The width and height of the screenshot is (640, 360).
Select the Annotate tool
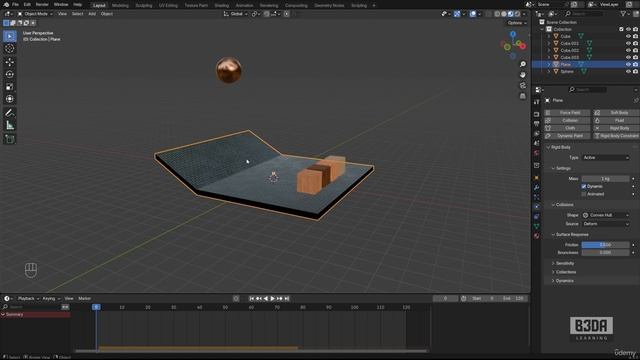[x=10, y=113]
